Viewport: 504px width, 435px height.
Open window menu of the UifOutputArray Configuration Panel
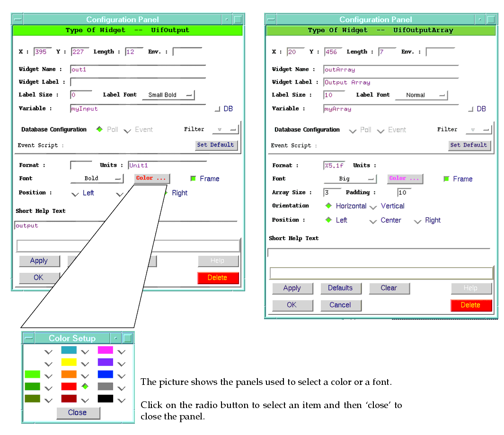click(271, 19)
